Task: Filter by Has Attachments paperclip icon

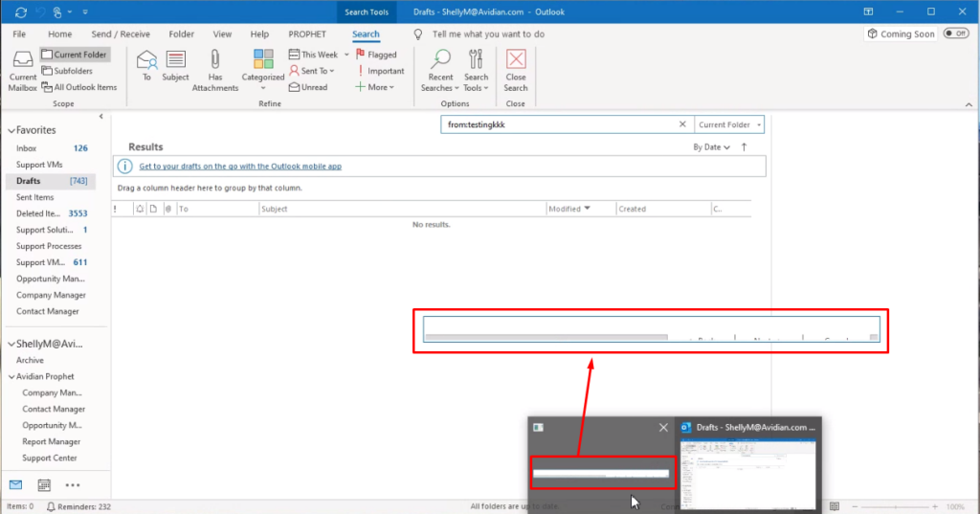Action: (x=215, y=59)
